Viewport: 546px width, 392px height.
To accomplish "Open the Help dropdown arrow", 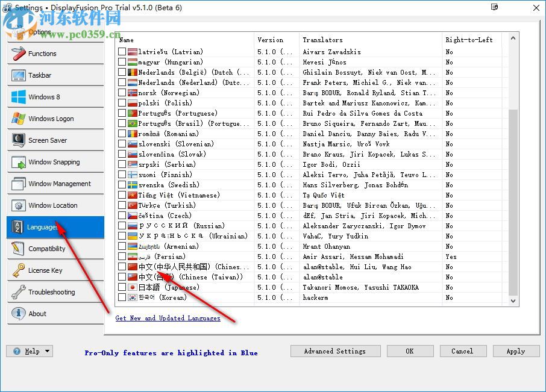I will click(x=48, y=351).
